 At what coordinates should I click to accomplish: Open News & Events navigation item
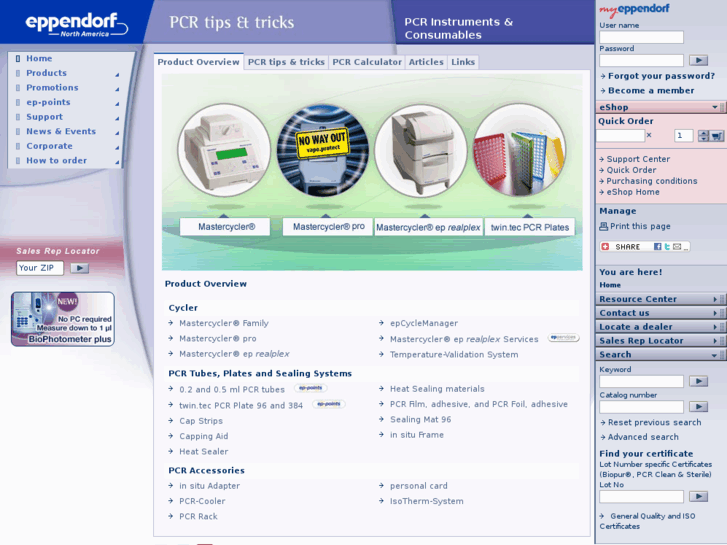coord(61,131)
